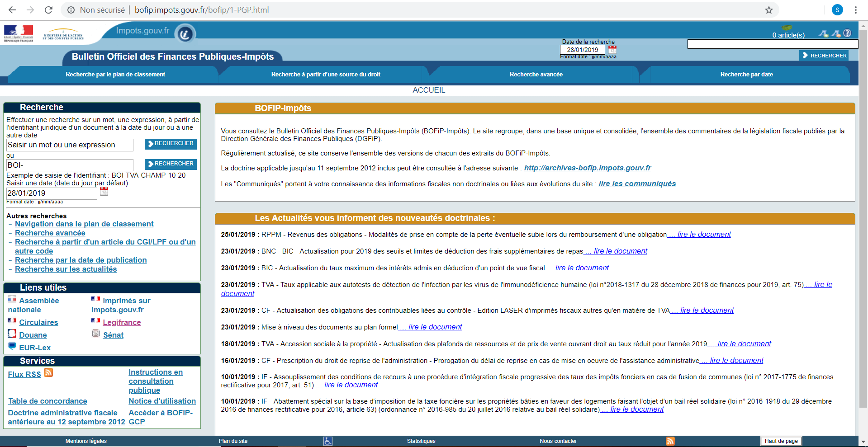Click the Sénat icon

(96, 334)
